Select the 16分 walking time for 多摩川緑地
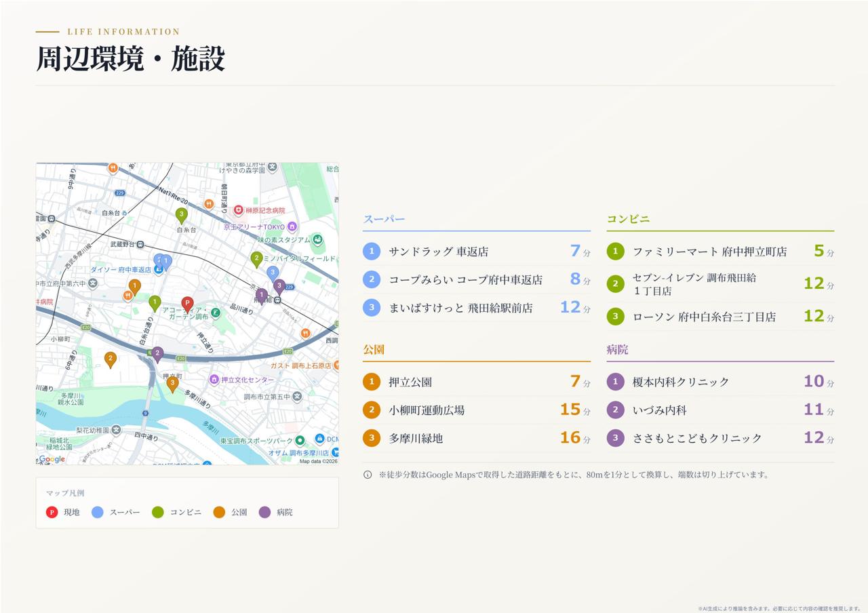The image size is (868, 613). click(x=575, y=438)
